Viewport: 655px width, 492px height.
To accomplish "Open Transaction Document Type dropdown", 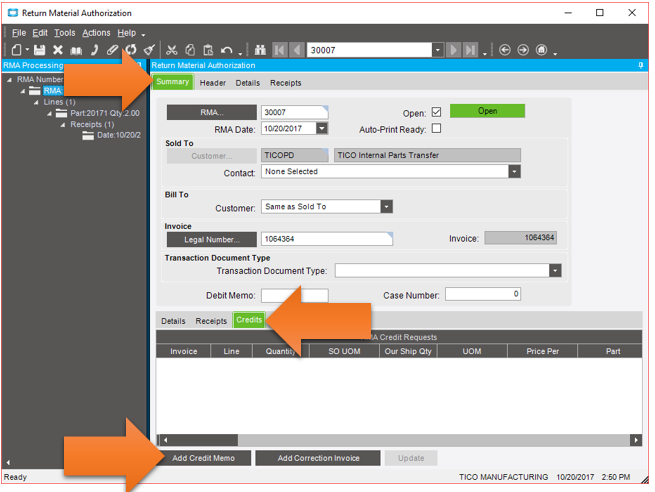I will (x=555, y=271).
